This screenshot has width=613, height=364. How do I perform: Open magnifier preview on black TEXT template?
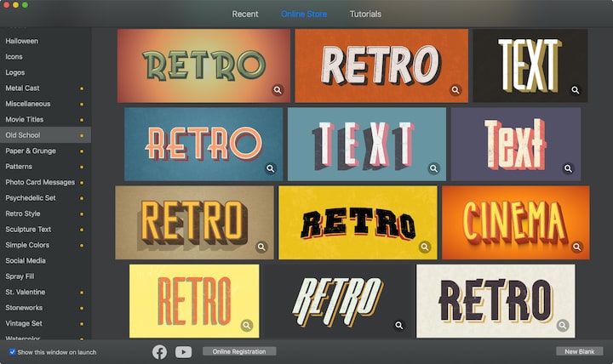[x=575, y=90]
